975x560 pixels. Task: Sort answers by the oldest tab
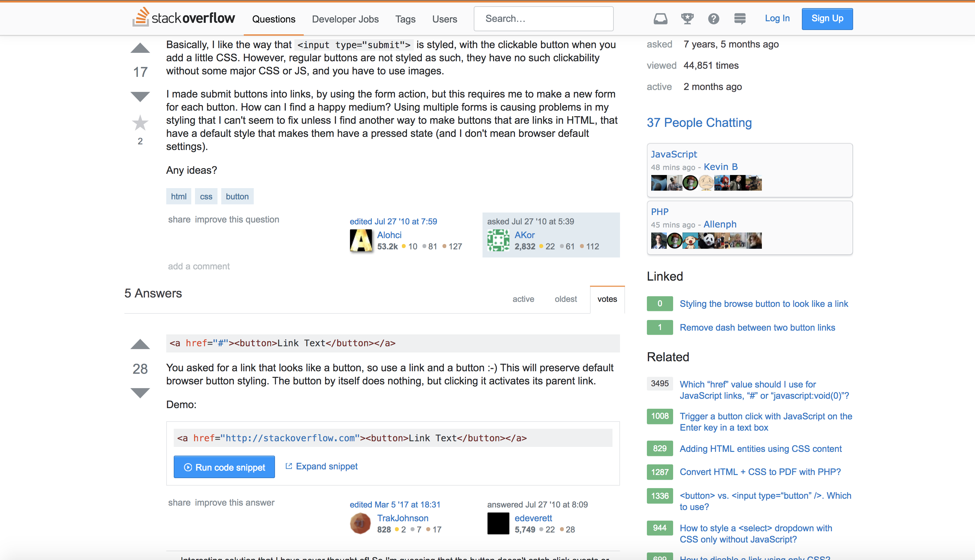pos(565,299)
